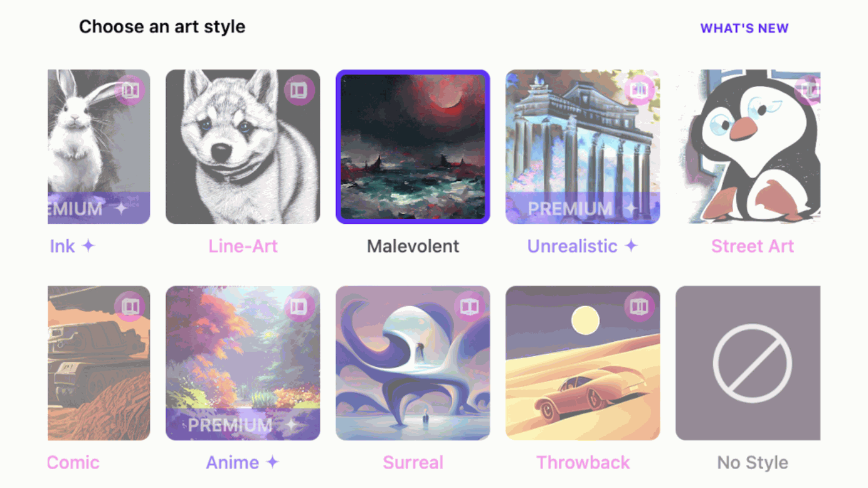Open the book icon on Line-Art thumbnail
Image resolution: width=868 pixels, height=488 pixels.
pyautogui.click(x=299, y=90)
